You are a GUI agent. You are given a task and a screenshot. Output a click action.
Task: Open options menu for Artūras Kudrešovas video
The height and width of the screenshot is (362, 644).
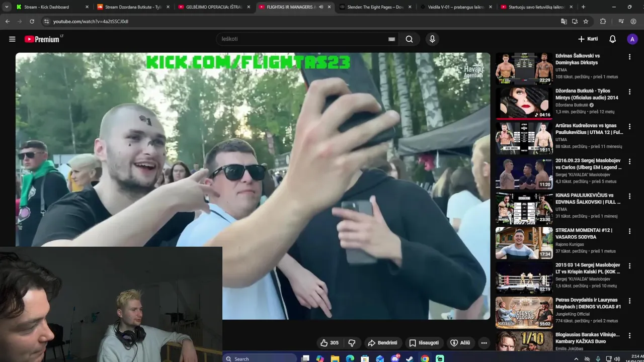tap(629, 127)
